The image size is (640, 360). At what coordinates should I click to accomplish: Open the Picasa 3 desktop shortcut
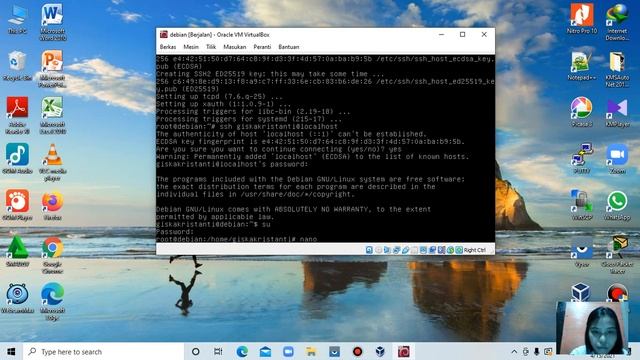coord(582,112)
